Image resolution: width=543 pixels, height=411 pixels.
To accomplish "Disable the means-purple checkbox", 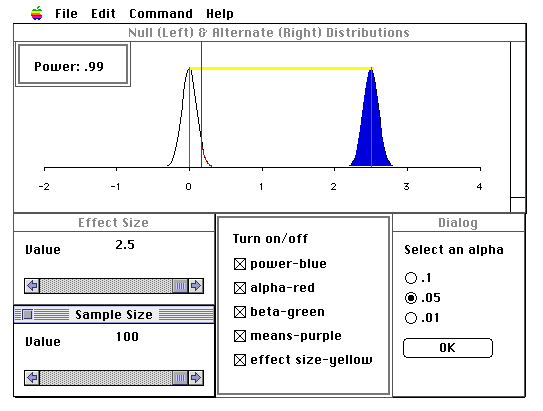I will pyautogui.click(x=240, y=336).
